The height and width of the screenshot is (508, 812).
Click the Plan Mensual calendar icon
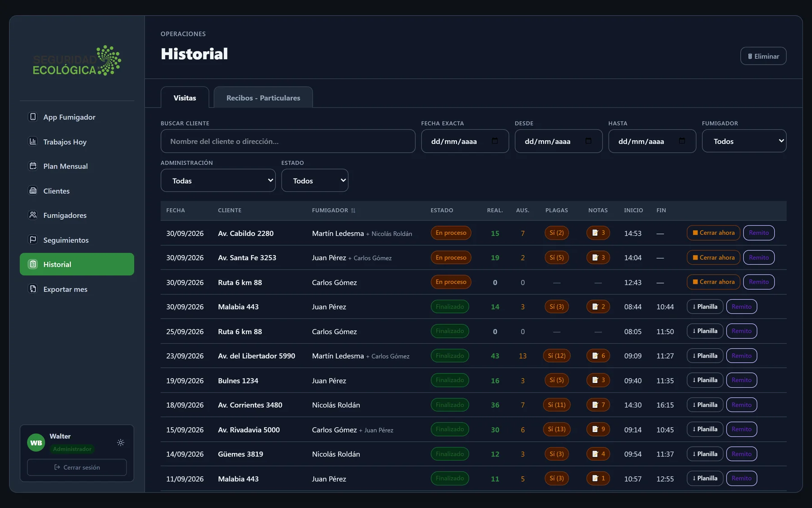pyautogui.click(x=33, y=166)
